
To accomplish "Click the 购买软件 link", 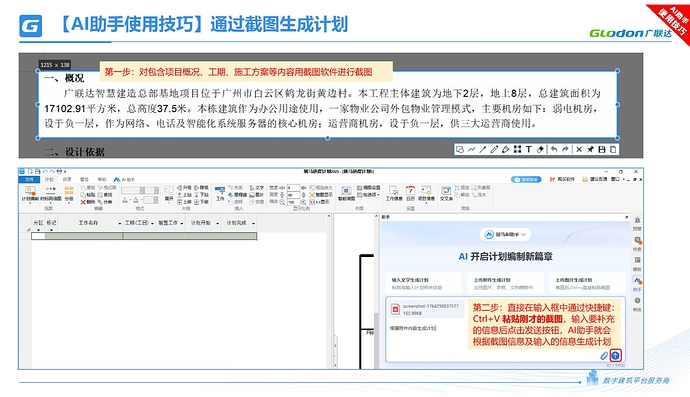I will [x=562, y=180].
